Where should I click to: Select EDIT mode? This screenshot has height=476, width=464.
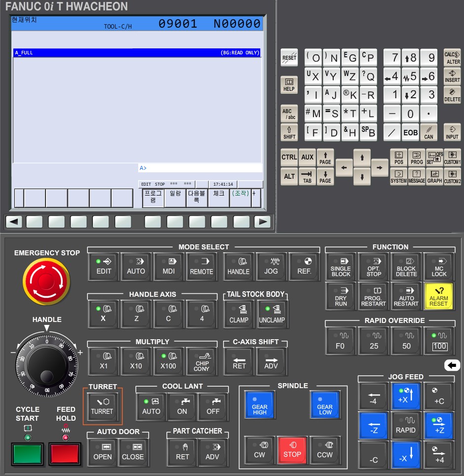click(x=104, y=266)
